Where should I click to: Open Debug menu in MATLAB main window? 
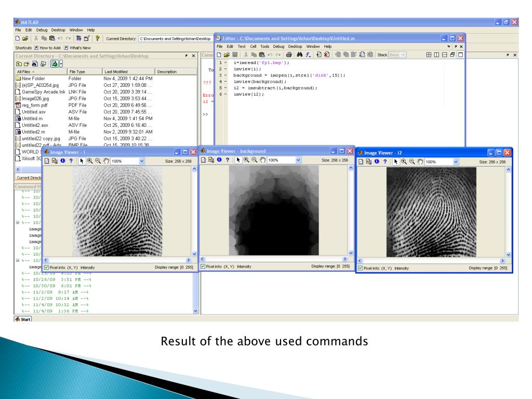42,30
